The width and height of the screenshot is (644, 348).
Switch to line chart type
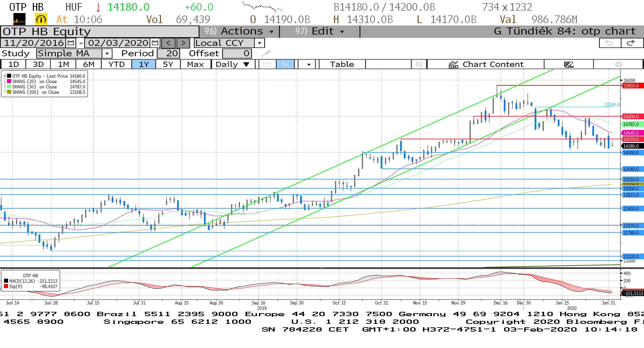tap(268, 64)
